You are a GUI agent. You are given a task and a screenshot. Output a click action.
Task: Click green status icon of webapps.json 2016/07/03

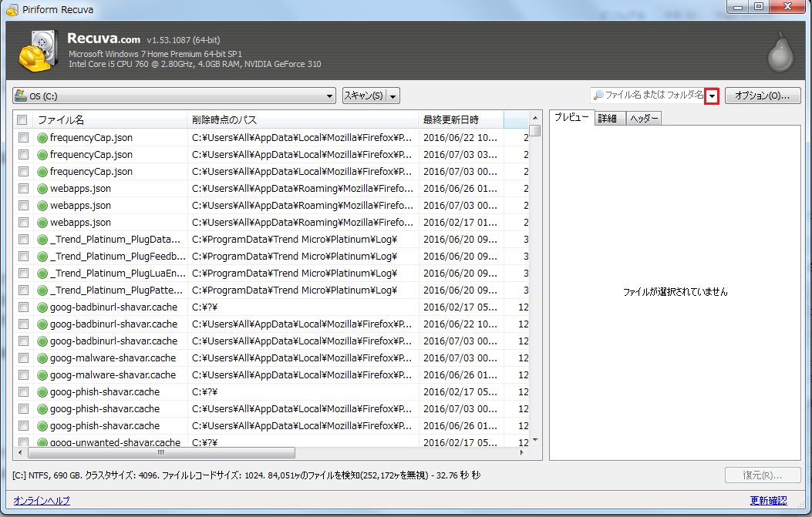[42, 206]
